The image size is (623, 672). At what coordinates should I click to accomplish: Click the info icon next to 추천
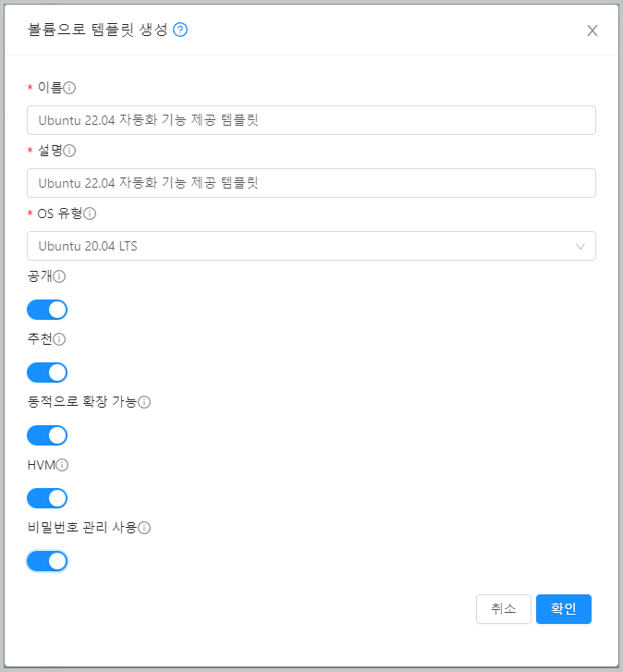pyautogui.click(x=59, y=339)
